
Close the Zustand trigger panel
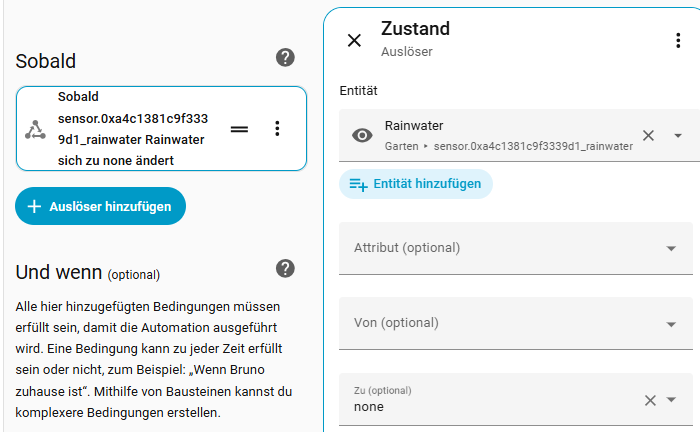click(354, 40)
